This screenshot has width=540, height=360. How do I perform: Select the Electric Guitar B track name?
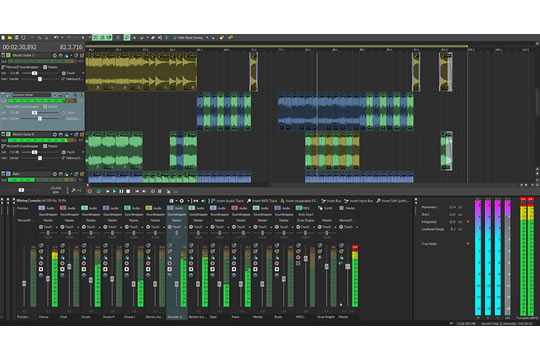tap(23, 134)
